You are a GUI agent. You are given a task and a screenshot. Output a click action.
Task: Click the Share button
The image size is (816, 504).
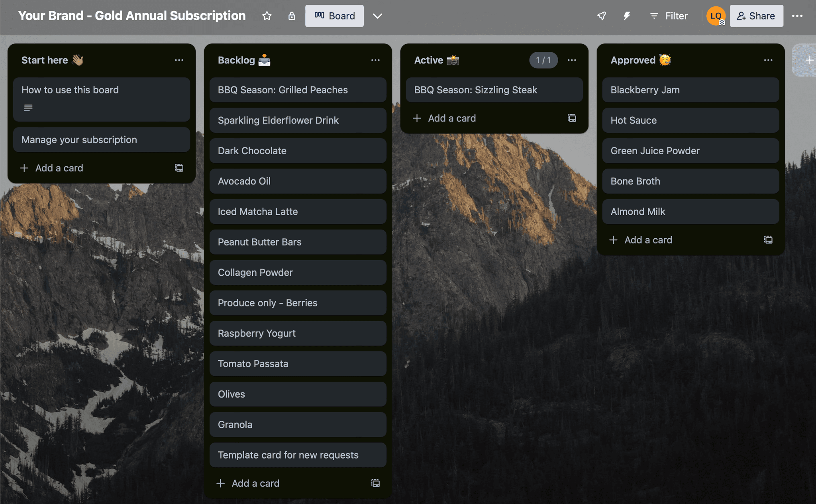coord(756,16)
